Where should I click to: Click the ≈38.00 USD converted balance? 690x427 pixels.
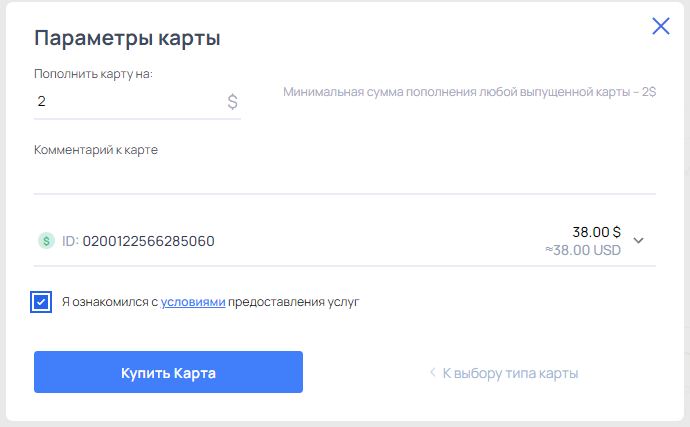pyautogui.click(x=583, y=250)
